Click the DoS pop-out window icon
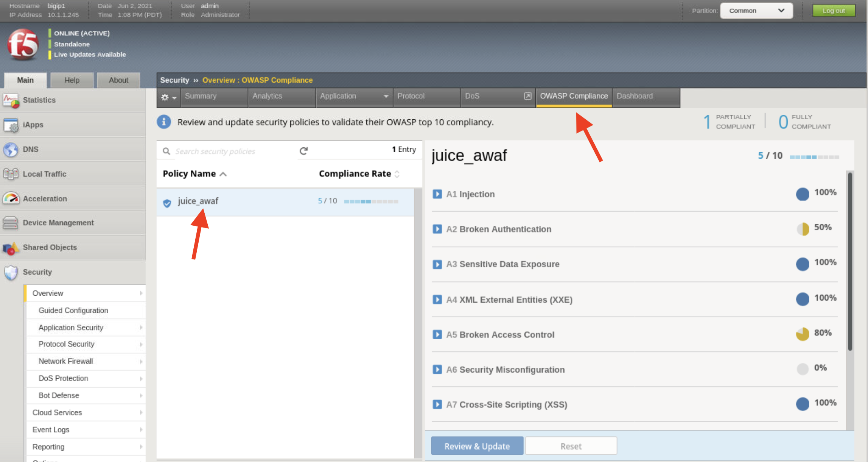Screen dimensions: 868x462 tap(527, 96)
